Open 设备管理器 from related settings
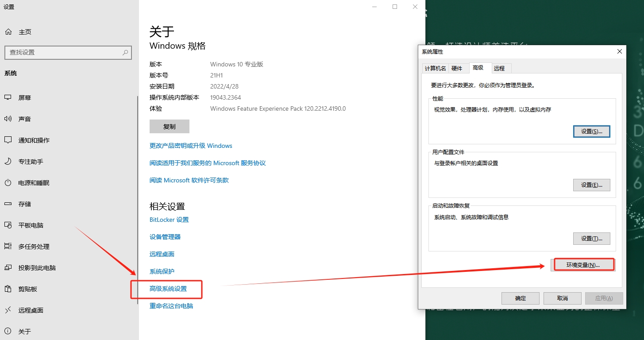 pyautogui.click(x=165, y=236)
